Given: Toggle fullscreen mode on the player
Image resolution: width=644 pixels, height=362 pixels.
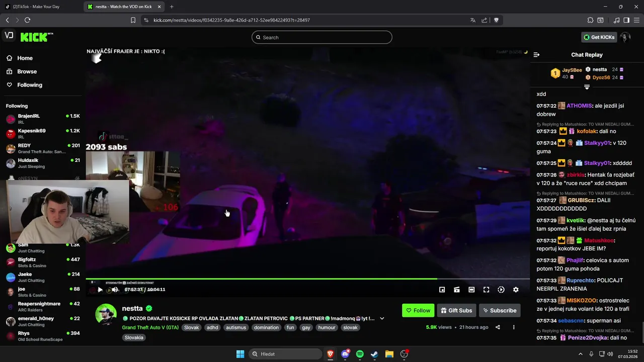Looking at the screenshot, I should (x=486, y=290).
